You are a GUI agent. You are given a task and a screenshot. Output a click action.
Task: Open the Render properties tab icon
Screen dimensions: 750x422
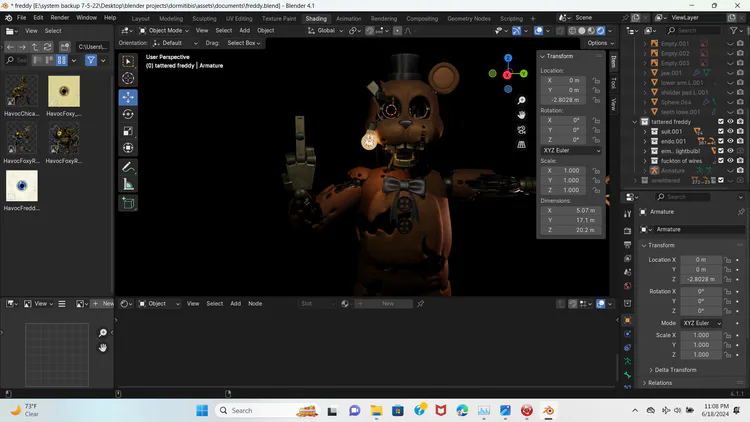[x=628, y=231]
